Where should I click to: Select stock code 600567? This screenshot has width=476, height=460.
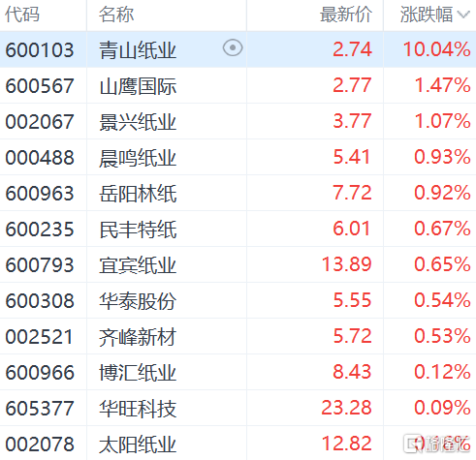(40, 86)
